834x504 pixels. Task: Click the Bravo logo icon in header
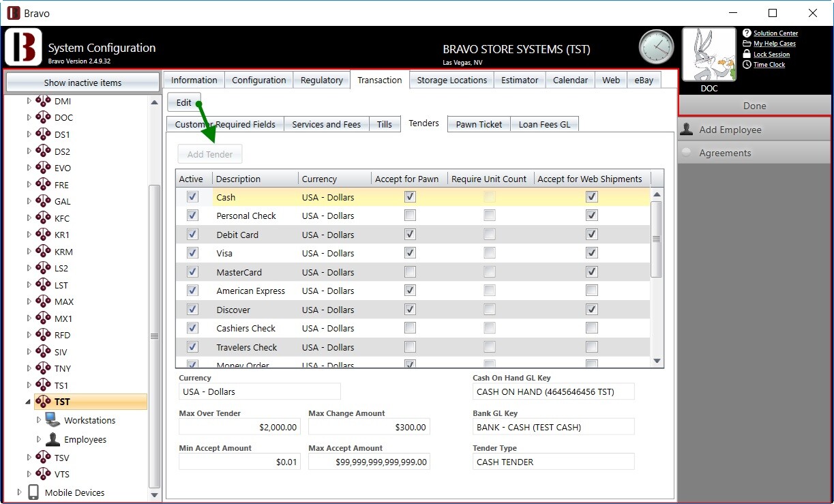click(23, 47)
